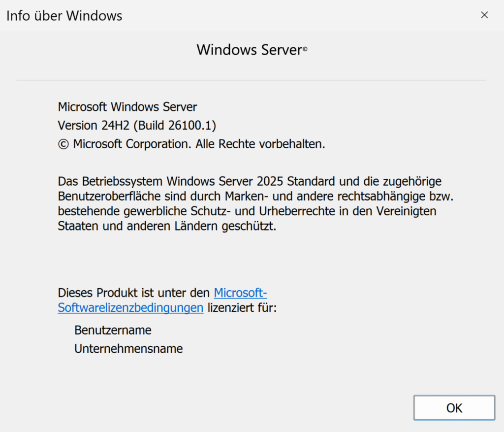Close the Info über Windows dialog
504x432 pixels.
pos(484,15)
